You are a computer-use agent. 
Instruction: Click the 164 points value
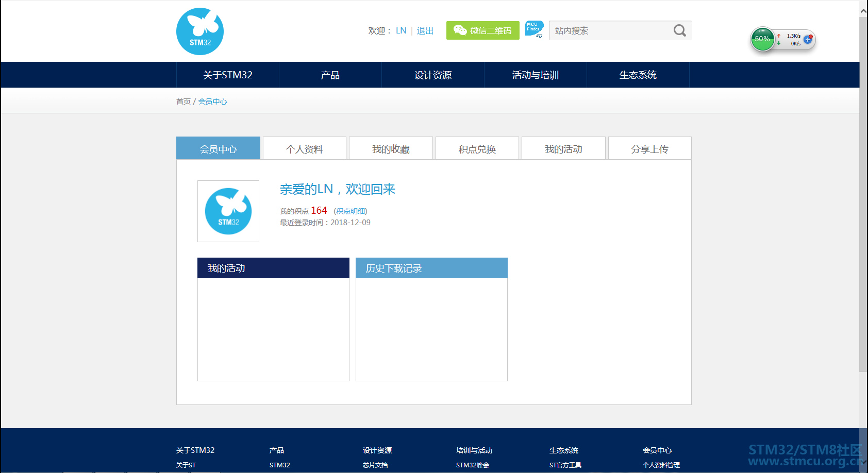click(319, 210)
